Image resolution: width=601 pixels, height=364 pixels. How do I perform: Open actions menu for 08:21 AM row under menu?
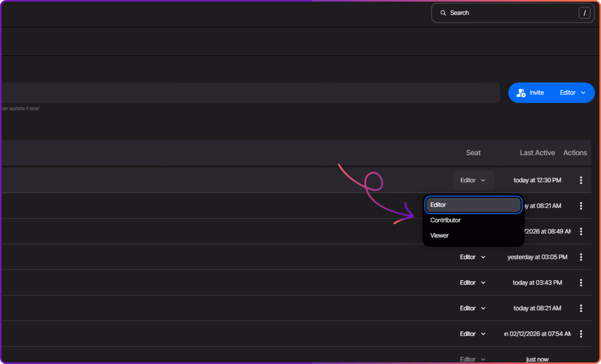(x=581, y=206)
